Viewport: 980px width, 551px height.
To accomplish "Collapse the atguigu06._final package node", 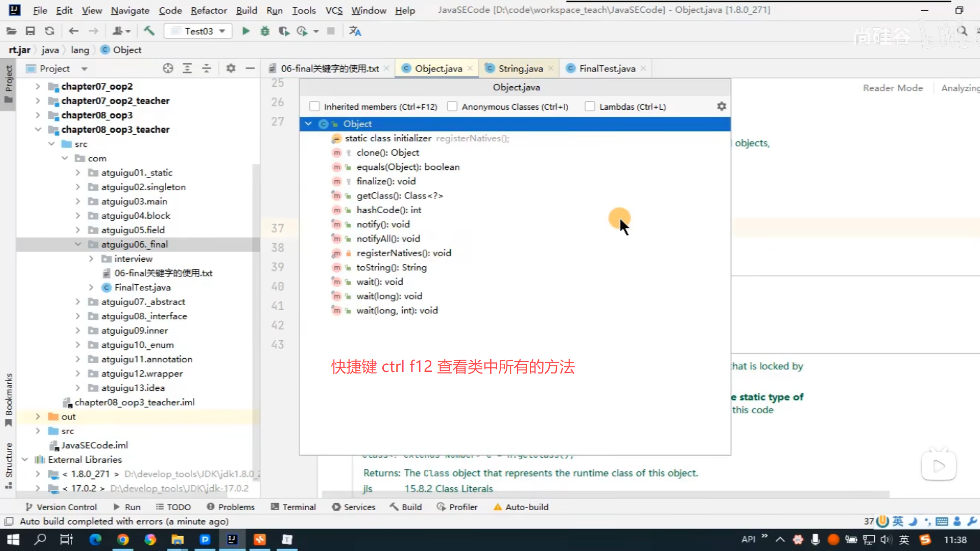I will coord(78,244).
